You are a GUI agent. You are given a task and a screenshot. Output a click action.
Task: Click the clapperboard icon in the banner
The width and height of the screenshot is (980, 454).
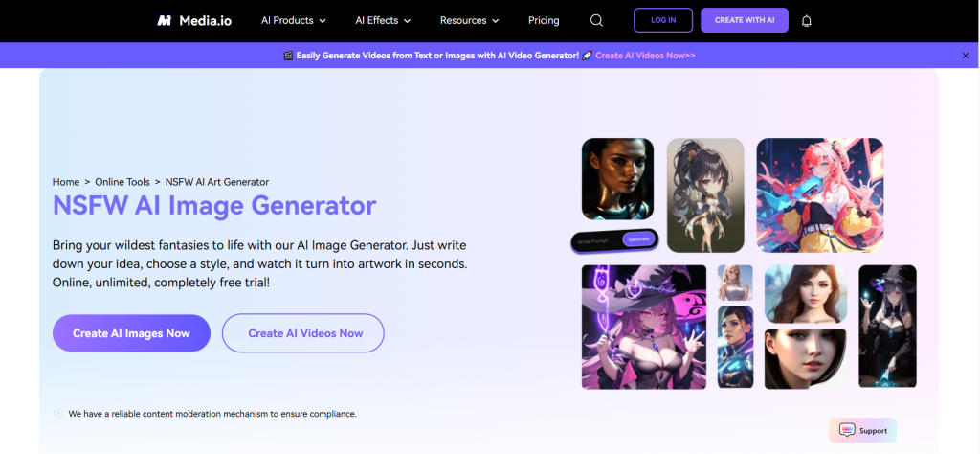coord(288,56)
